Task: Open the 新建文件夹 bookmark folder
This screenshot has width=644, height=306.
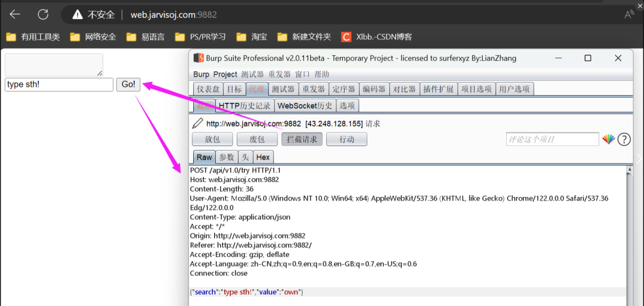Action: pos(304,38)
